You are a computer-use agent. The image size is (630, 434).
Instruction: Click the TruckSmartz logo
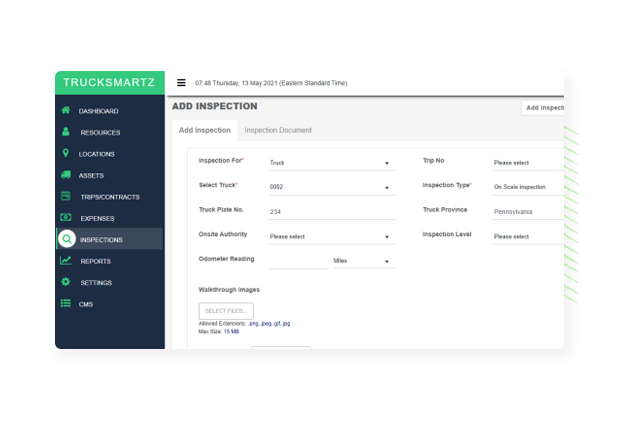pyautogui.click(x=109, y=82)
